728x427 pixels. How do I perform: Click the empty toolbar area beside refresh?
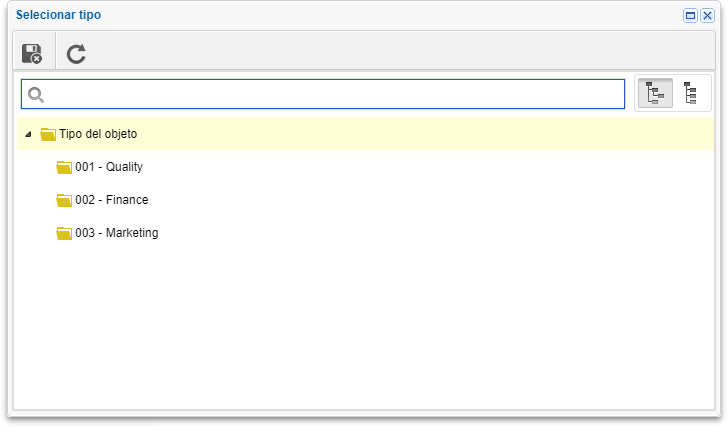click(399, 51)
